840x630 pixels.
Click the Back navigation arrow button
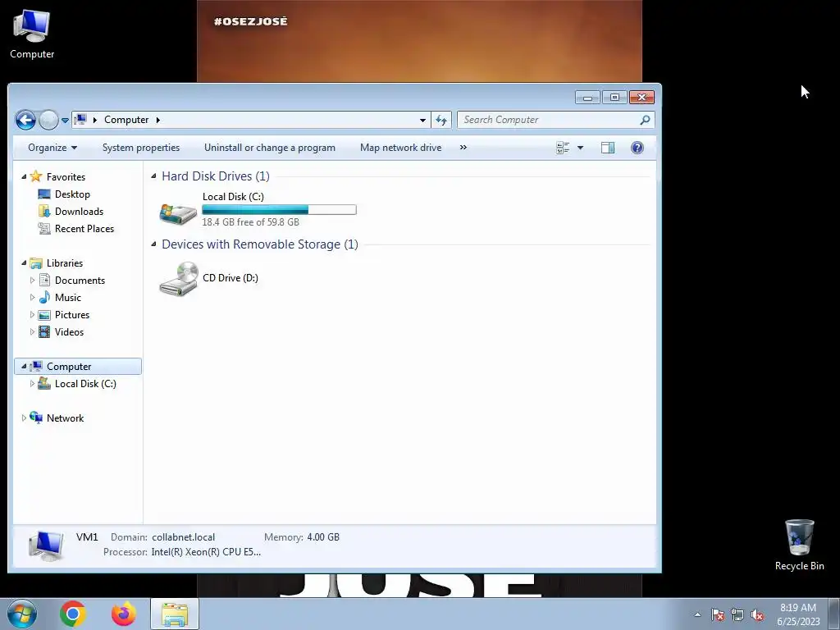25,120
